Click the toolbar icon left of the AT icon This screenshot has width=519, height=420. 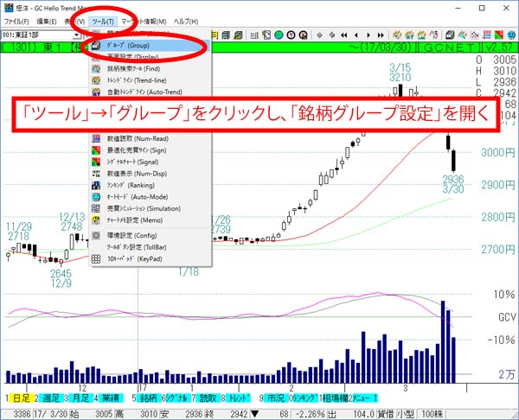[x=397, y=35]
